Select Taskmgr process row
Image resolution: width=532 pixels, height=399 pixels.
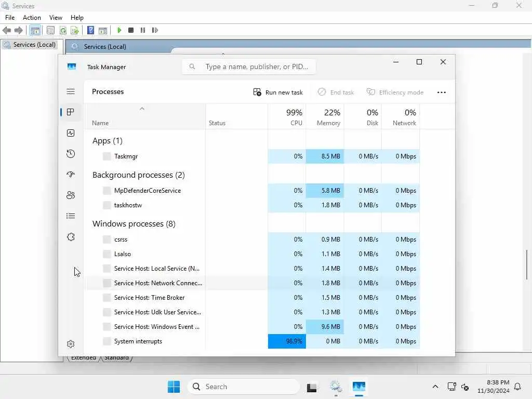[x=253, y=156]
